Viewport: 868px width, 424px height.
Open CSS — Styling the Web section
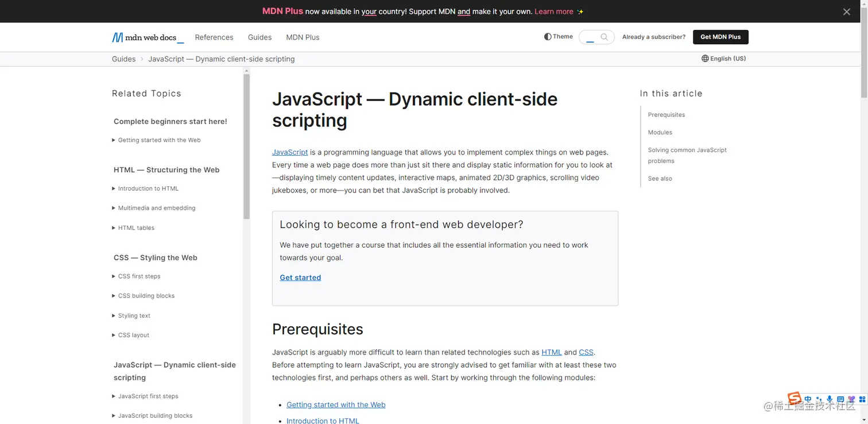[x=156, y=258]
